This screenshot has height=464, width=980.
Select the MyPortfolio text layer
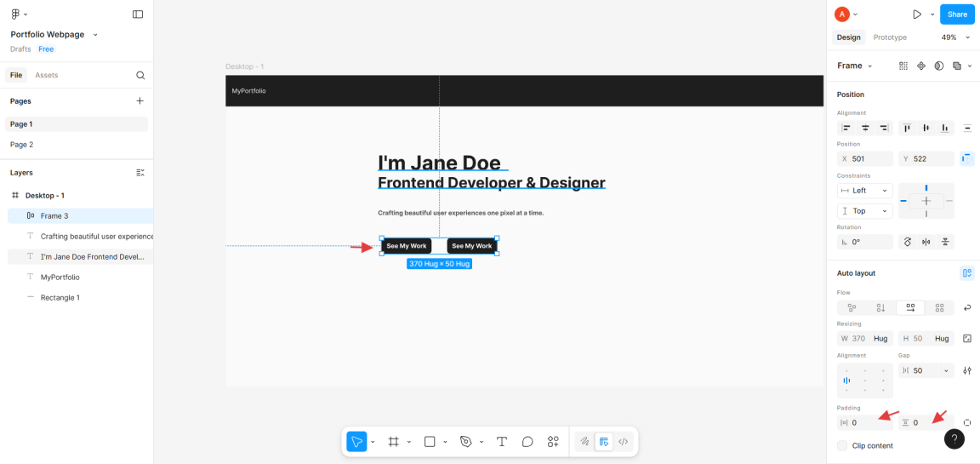click(60, 277)
